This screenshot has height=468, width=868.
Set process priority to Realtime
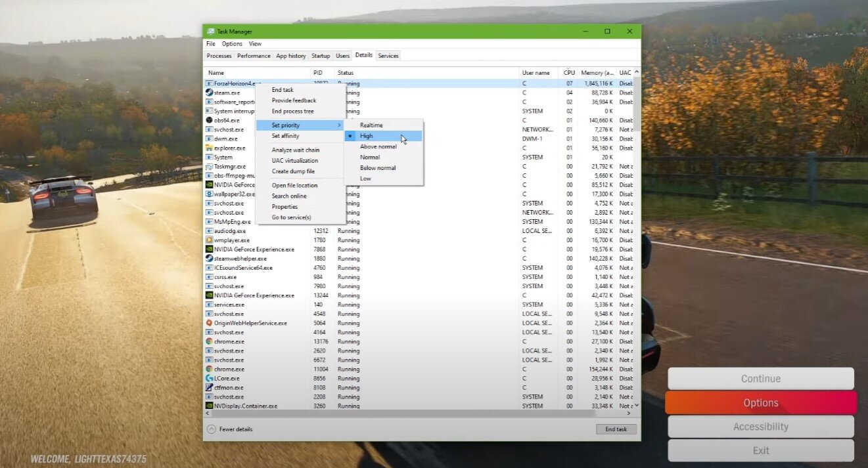tap(371, 125)
